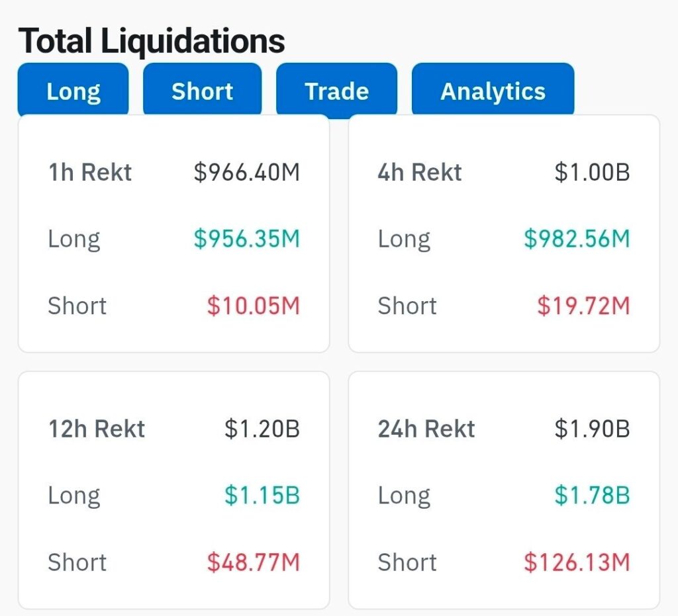Select the $1.00B 4h total
This screenshot has width=678, height=616.
592,173
